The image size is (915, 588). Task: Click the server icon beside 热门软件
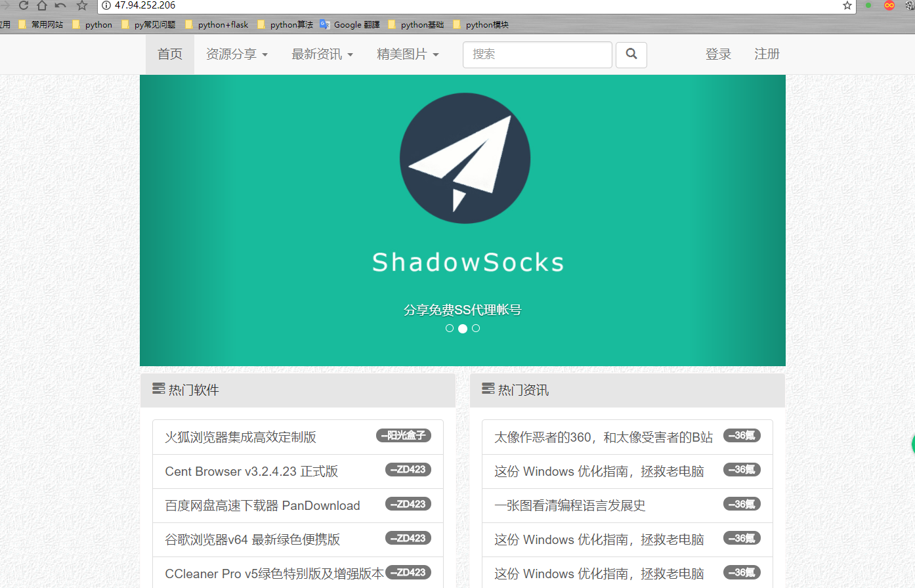[158, 388]
